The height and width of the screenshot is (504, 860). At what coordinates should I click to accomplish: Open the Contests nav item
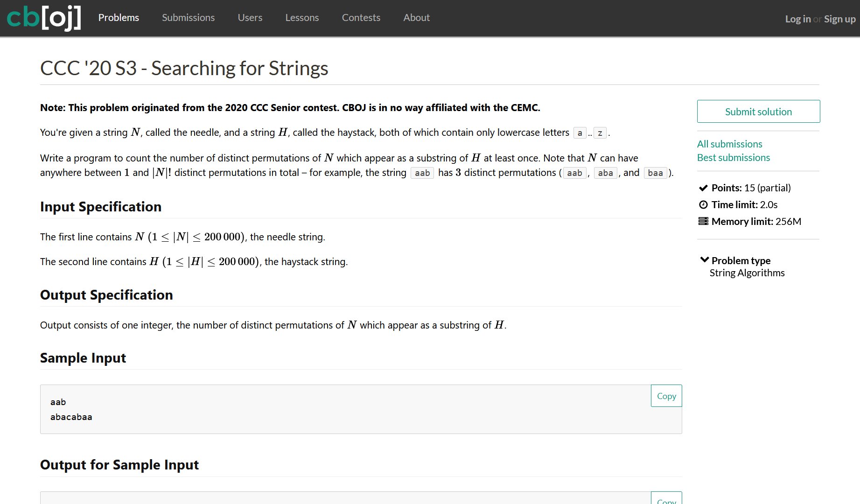pyautogui.click(x=361, y=18)
